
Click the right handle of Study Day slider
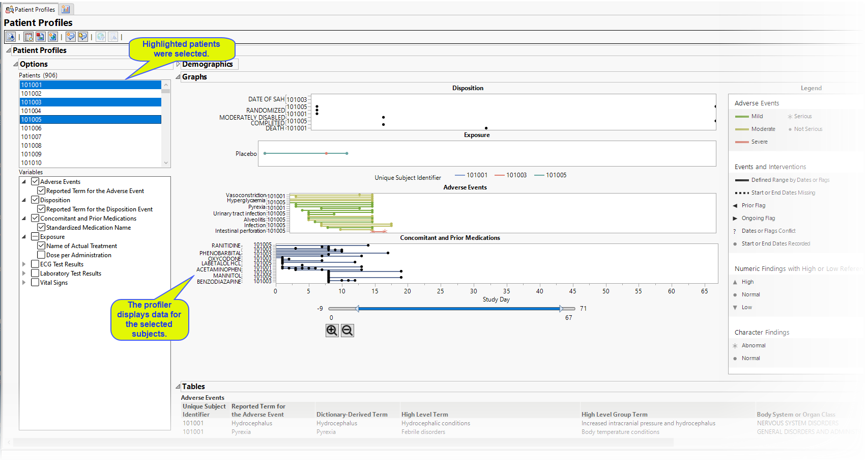[561, 309]
